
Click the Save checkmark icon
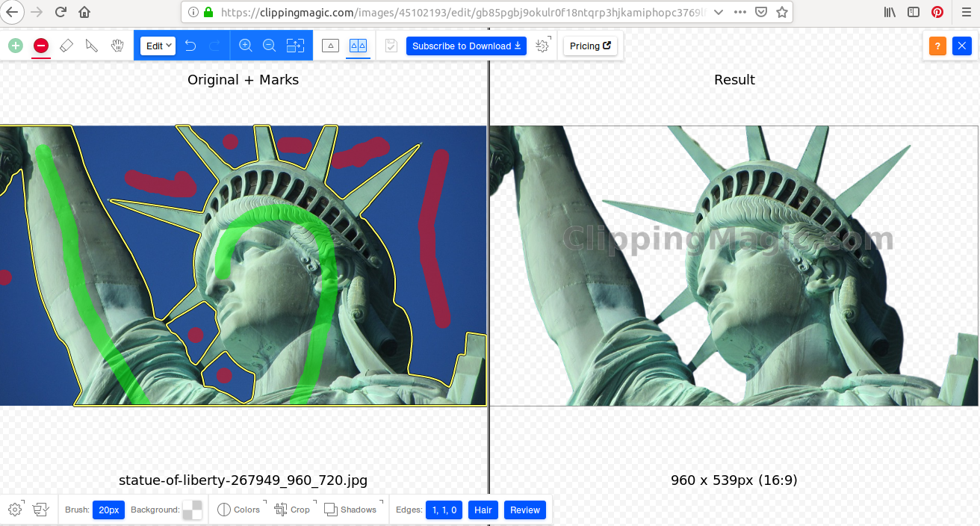coord(391,46)
